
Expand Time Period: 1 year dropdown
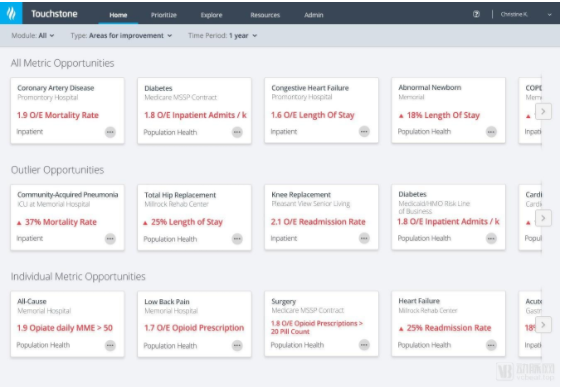pos(223,35)
